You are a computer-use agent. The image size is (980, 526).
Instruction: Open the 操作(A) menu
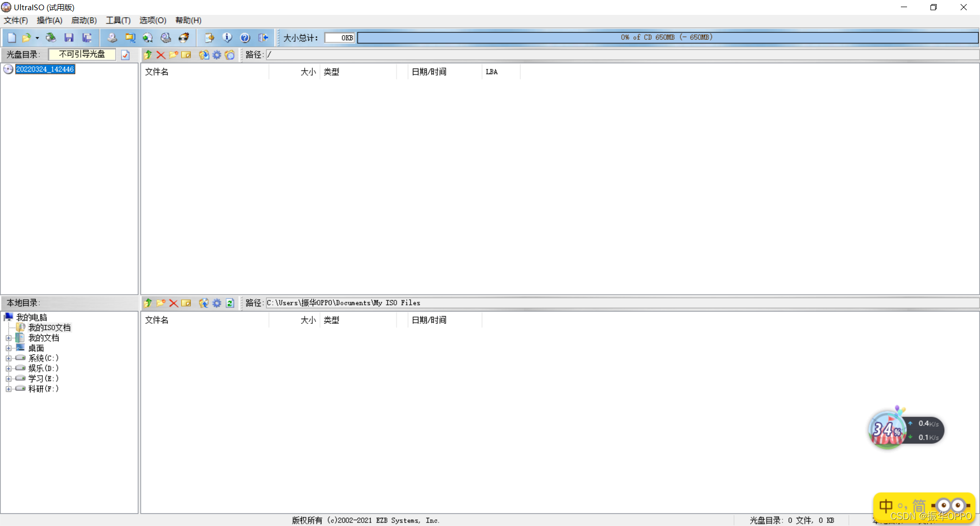point(50,20)
